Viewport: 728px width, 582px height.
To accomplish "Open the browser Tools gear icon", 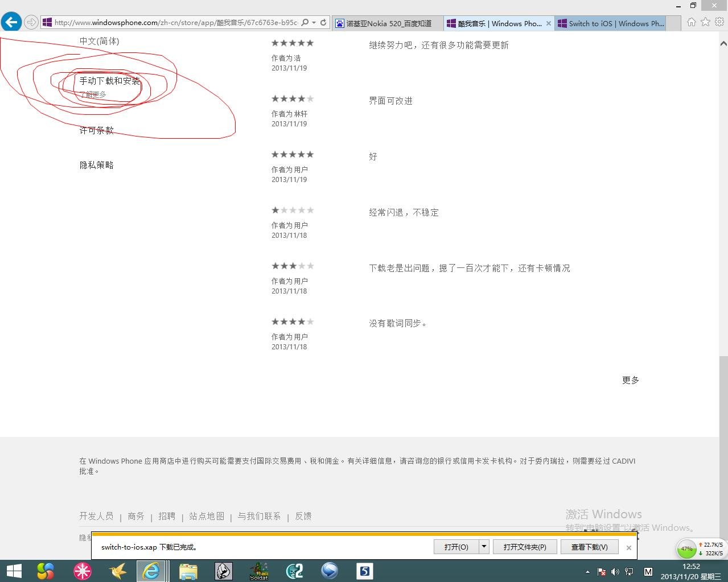I will tap(719, 22).
